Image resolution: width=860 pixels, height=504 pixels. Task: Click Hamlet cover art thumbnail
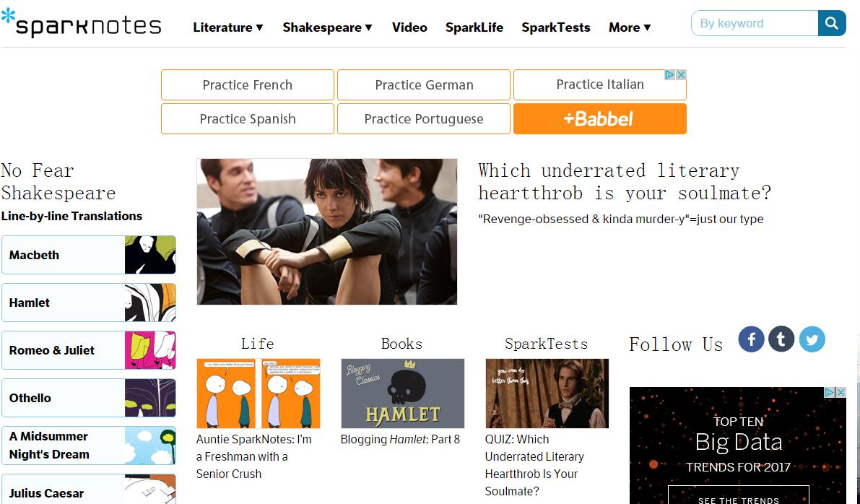150,303
